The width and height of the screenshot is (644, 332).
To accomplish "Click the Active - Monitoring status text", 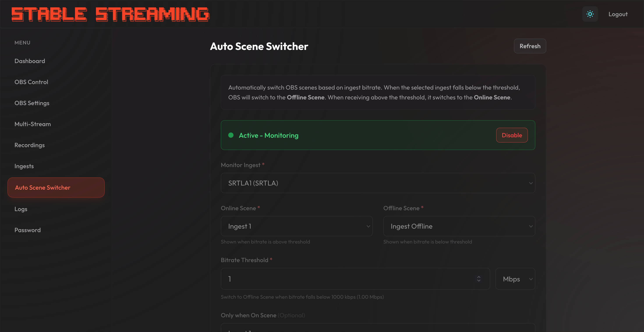I will tap(269, 136).
